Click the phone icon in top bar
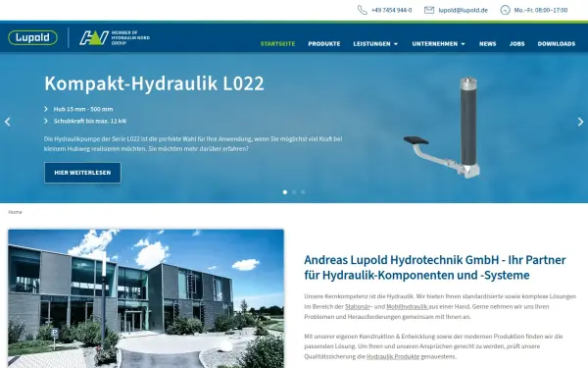 (362, 10)
